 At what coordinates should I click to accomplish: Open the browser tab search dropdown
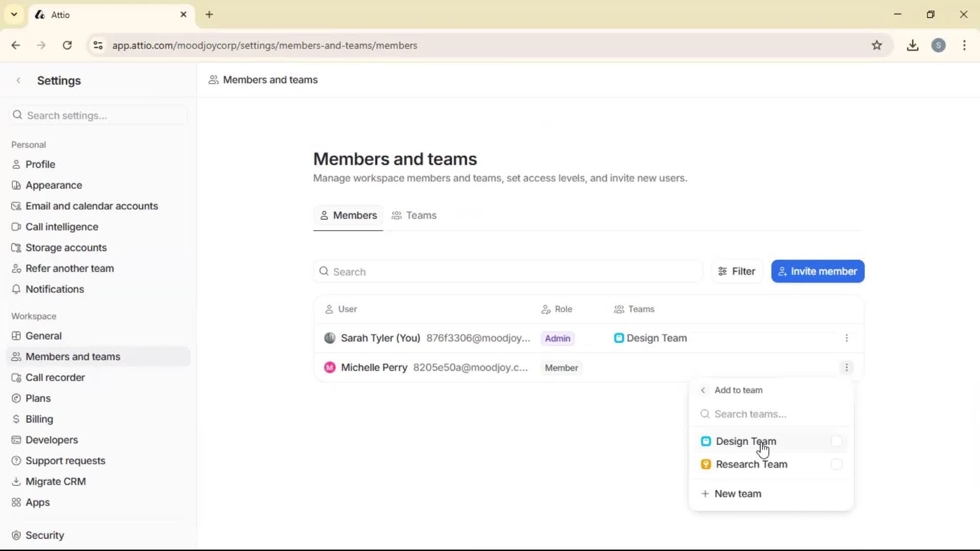tap(14, 15)
